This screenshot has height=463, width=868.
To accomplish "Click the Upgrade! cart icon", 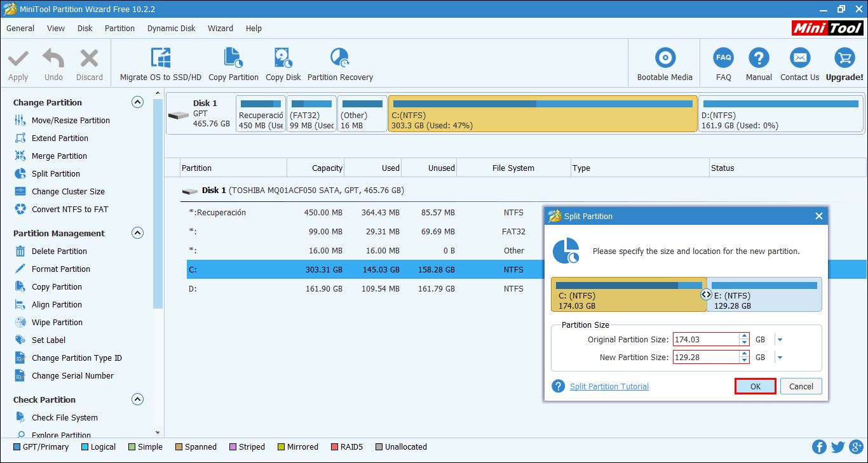I will (844, 58).
